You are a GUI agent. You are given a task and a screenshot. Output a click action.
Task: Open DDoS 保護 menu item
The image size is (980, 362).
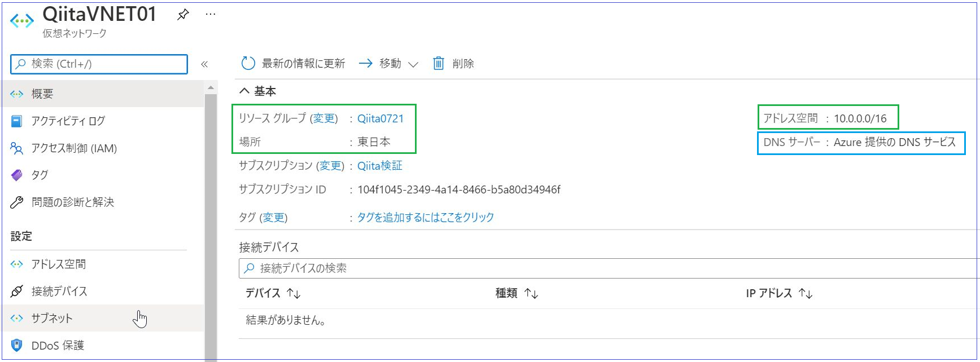click(x=102, y=345)
